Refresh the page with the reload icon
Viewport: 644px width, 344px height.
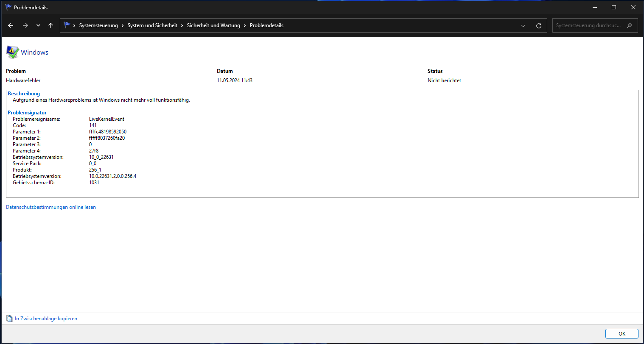pos(539,25)
